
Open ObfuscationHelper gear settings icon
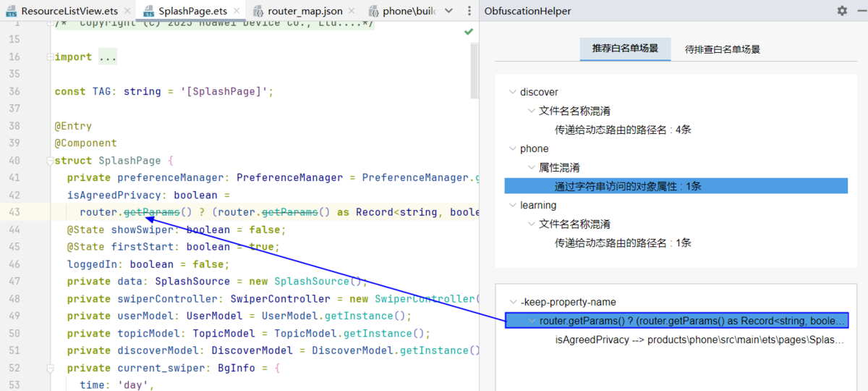842,11
